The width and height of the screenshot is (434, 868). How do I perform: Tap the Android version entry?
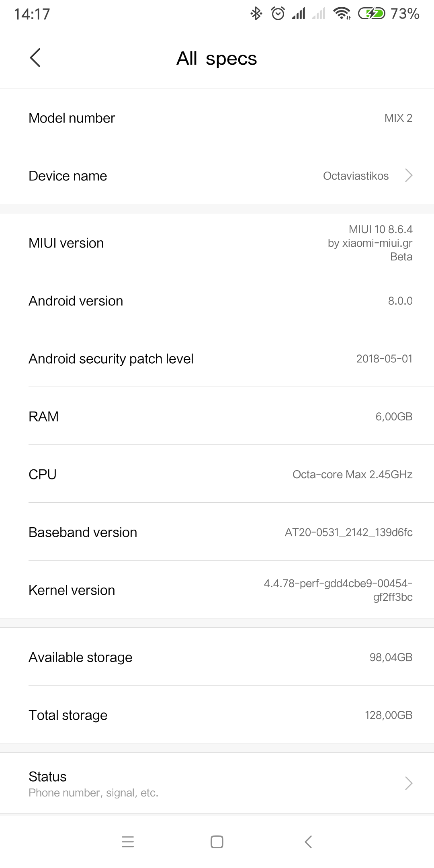tap(217, 301)
